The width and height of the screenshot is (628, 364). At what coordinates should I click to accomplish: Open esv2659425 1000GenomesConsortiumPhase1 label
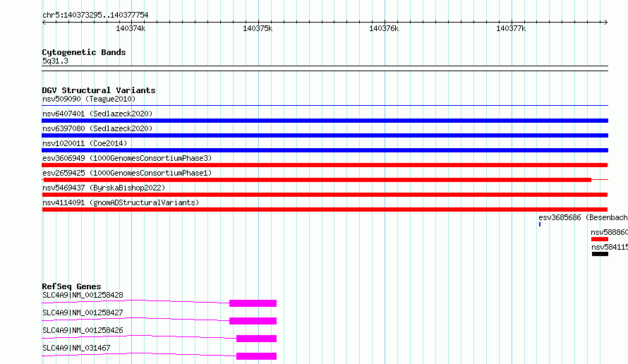(127, 173)
